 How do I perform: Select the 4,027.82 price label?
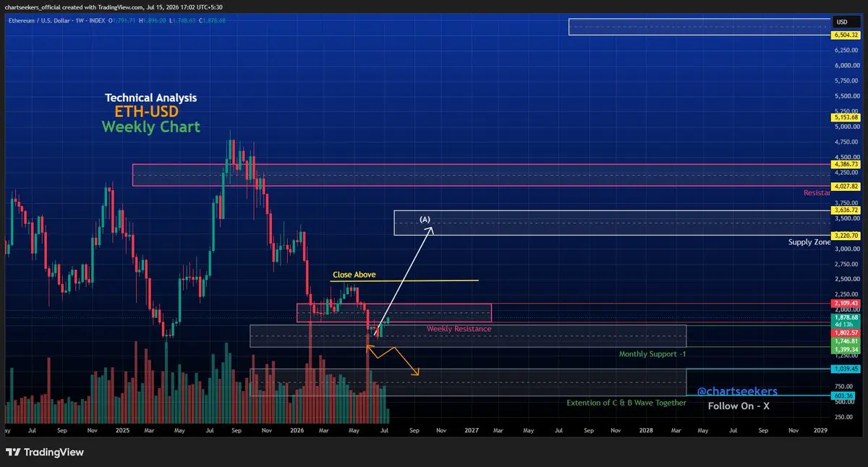pyautogui.click(x=845, y=187)
